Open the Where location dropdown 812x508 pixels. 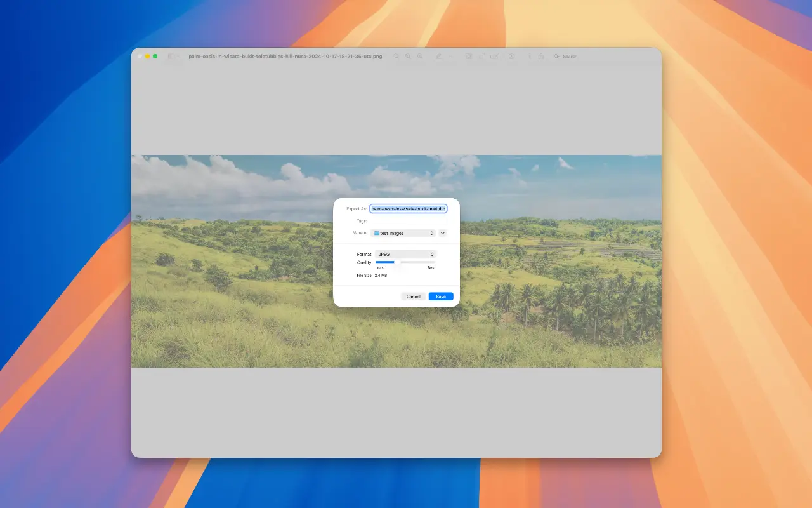(x=404, y=233)
